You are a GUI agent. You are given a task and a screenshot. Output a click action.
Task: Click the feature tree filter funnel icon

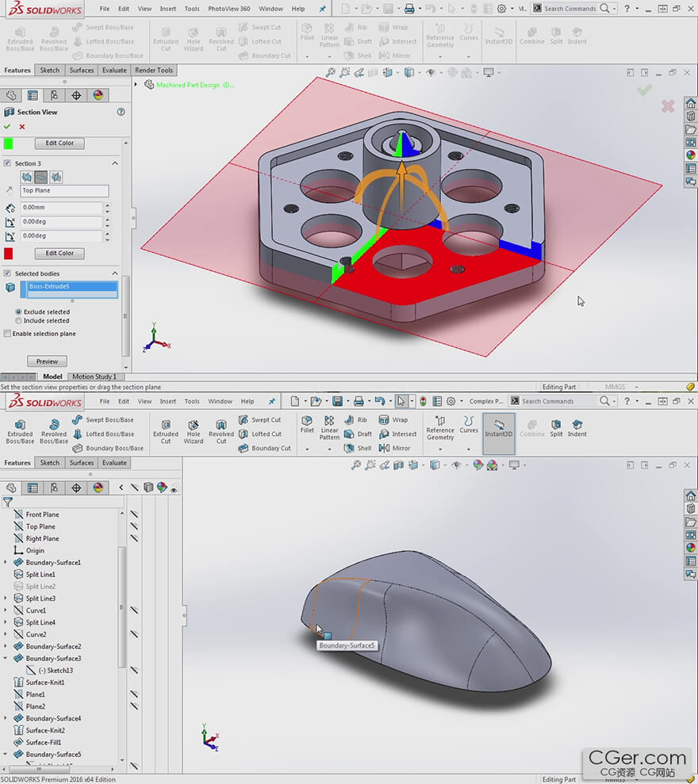(7, 502)
